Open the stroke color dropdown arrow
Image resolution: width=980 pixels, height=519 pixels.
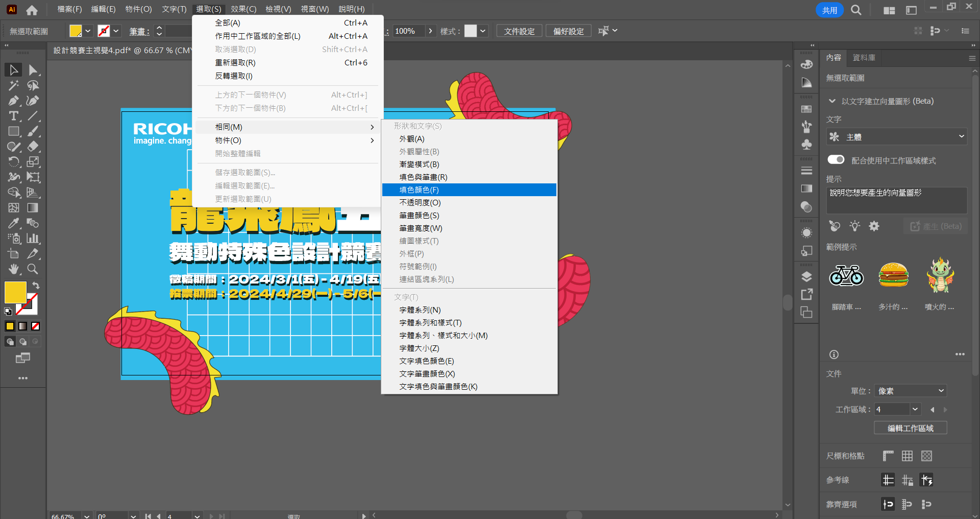pos(116,31)
